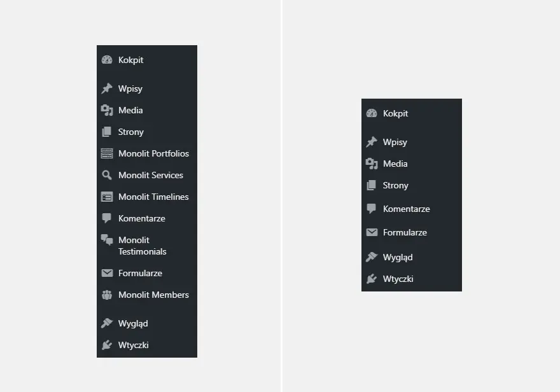Screen dimensions: 560x392
Task: Click the magnifier icon for Monolit Services
Action: coord(107,175)
